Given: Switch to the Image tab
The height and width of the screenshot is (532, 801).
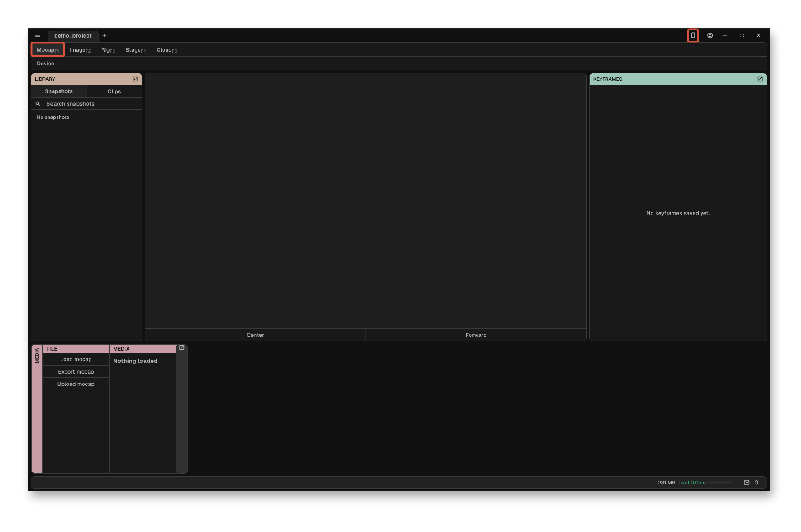Looking at the screenshot, I should pos(80,50).
